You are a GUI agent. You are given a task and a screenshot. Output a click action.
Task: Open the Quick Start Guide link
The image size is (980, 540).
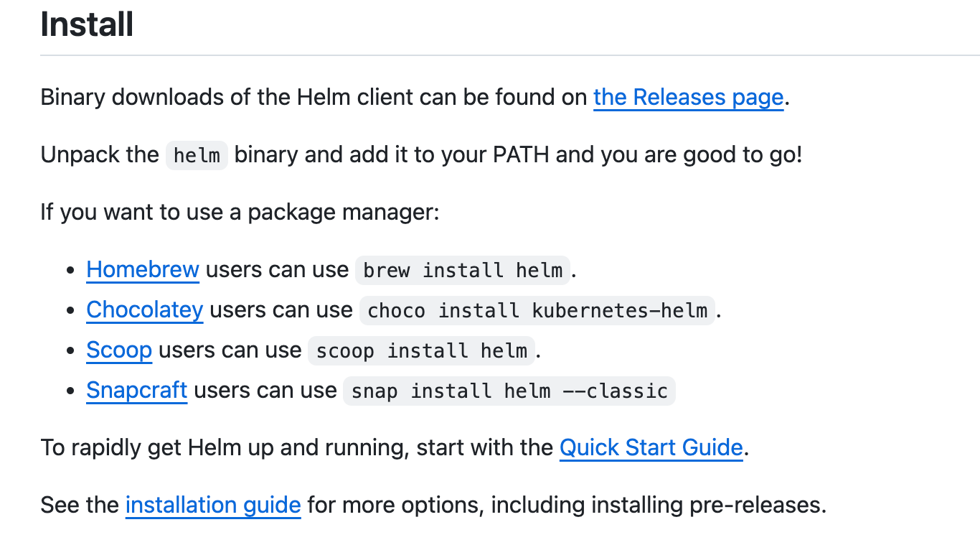pyautogui.click(x=651, y=447)
